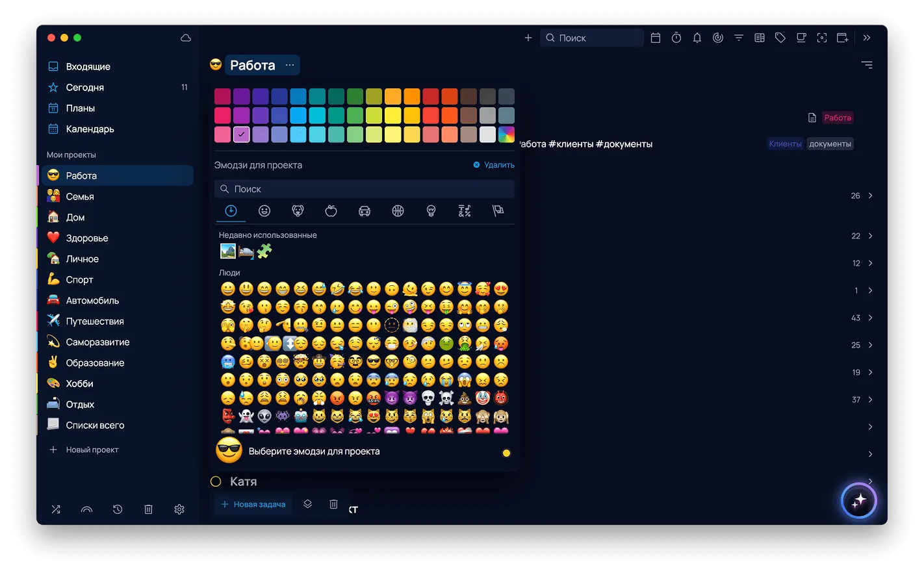This screenshot has width=924, height=573.
Task: Expand the top toolbar double-chevron overflow
Action: pyautogui.click(x=867, y=38)
